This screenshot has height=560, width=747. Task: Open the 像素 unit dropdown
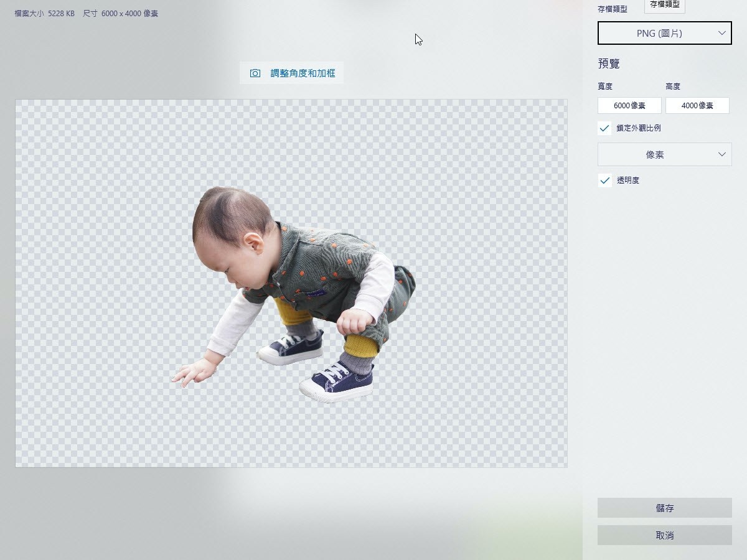pyautogui.click(x=665, y=154)
